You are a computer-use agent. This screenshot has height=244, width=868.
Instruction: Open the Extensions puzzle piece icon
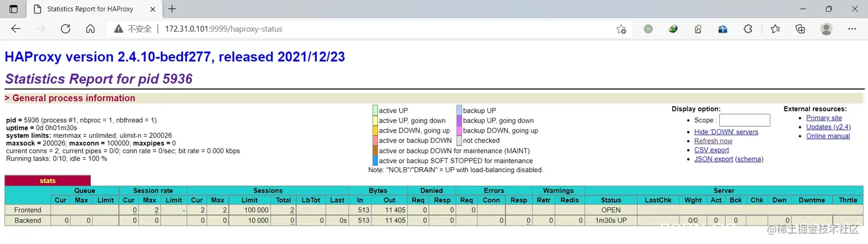click(x=748, y=29)
